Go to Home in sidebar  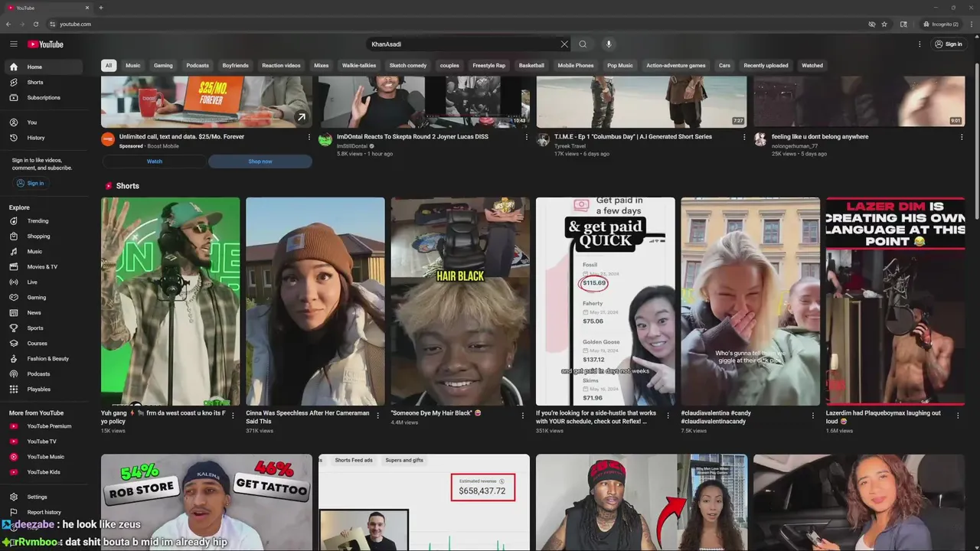click(x=45, y=67)
